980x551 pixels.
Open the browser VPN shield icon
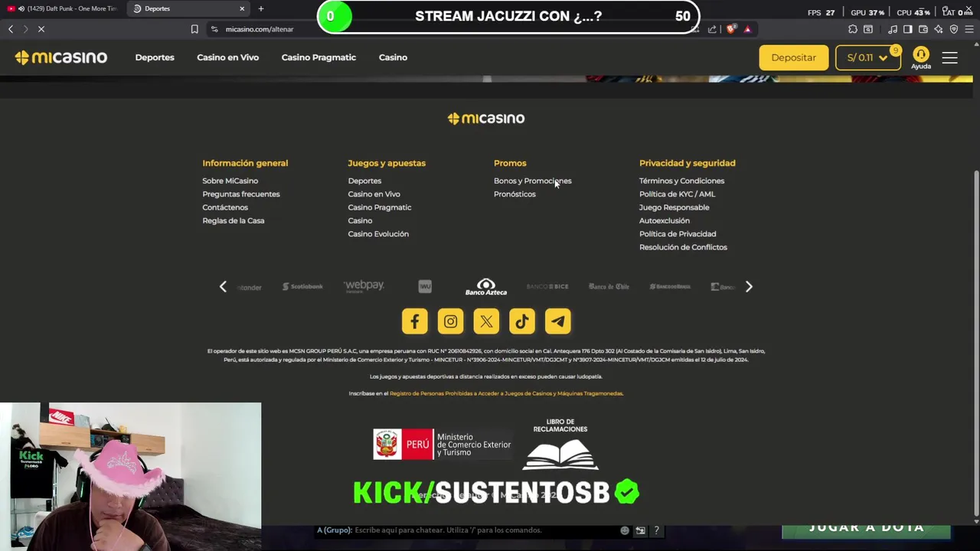[x=954, y=29]
